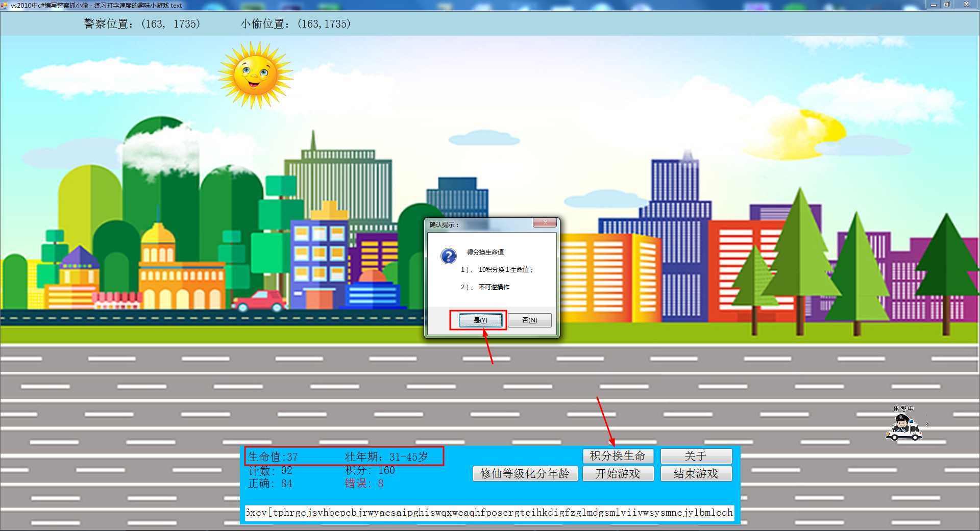Viewport: 980px width, 531px height.
Task: Click the question mark icon in dialog
Action: pyautogui.click(x=448, y=256)
